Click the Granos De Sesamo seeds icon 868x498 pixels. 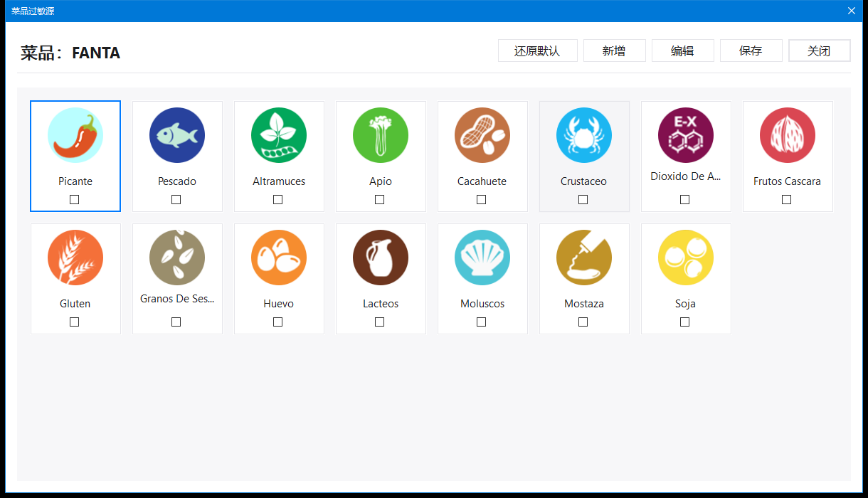[177, 258]
